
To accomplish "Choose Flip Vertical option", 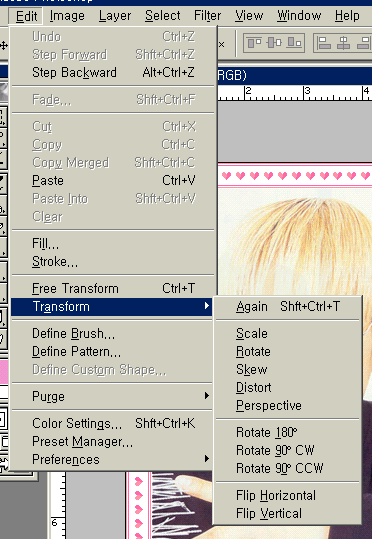I will pos(287,513).
